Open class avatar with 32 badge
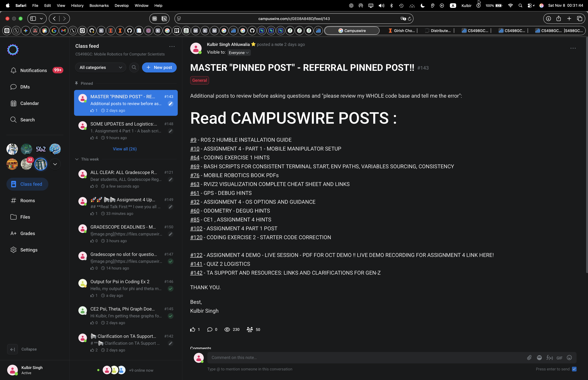 (26, 164)
